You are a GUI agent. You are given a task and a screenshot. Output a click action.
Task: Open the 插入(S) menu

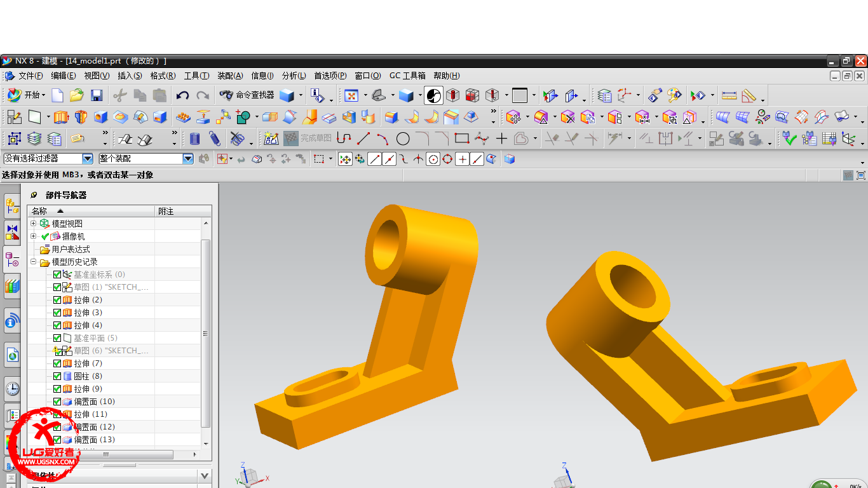tap(130, 76)
